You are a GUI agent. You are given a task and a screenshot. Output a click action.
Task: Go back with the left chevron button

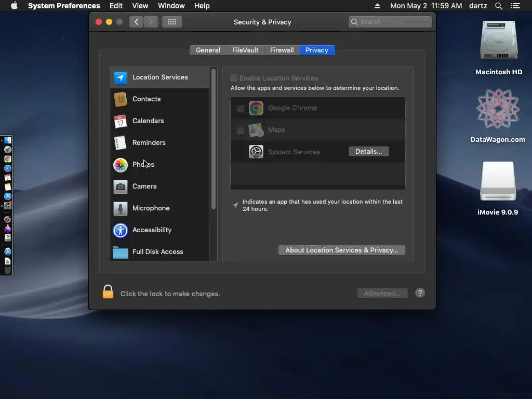(137, 22)
